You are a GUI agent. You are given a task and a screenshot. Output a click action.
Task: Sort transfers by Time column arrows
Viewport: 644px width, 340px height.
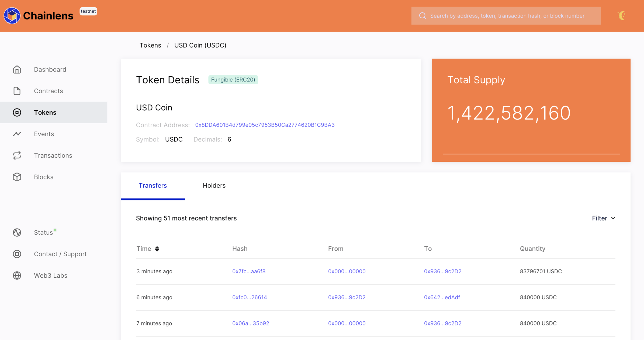(157, 249)
